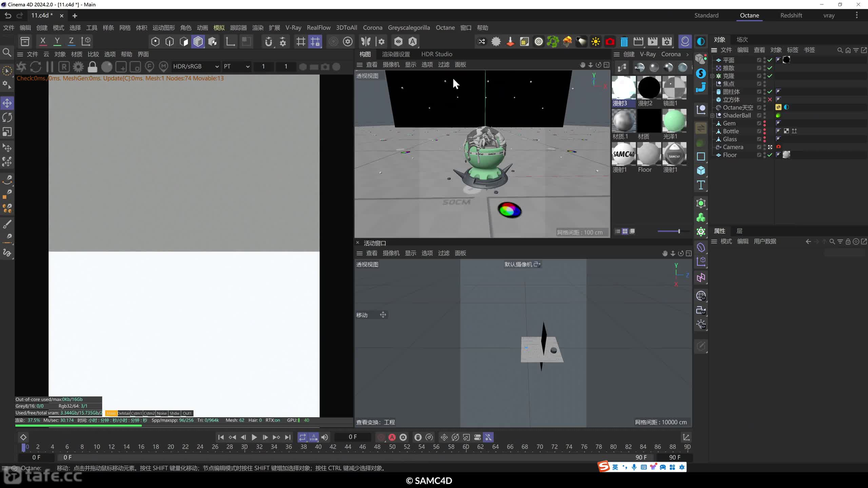The image size is (868, 488).
Task: Switch to Redshift layout
Action: 791,15
